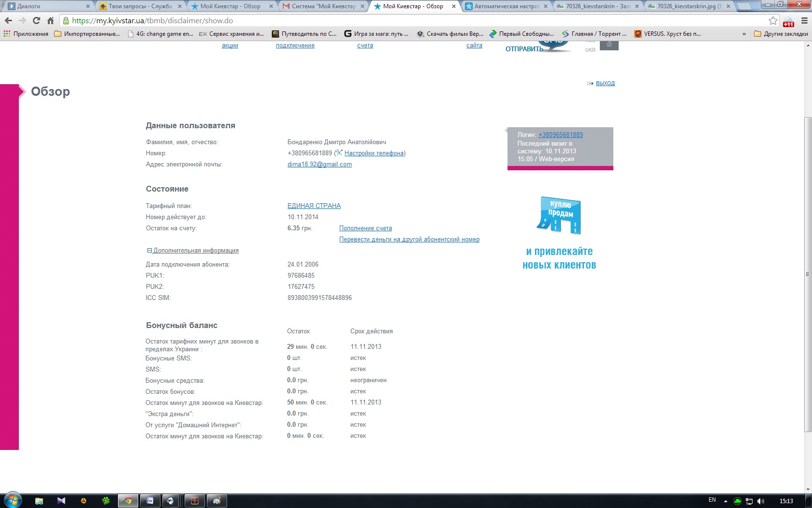The width and height of the screenshot is (812, 508).
Task: Open the счета menu link
Action: 365,45
